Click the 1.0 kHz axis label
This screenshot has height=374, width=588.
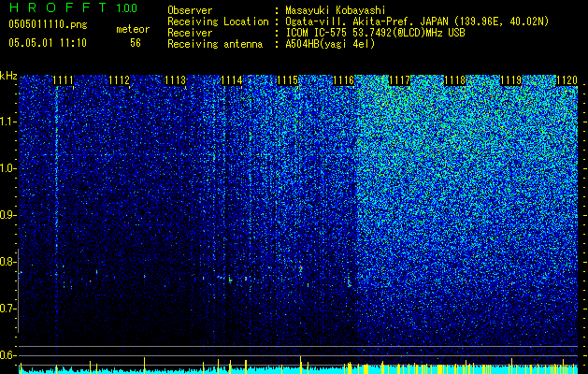click(8, 168)
